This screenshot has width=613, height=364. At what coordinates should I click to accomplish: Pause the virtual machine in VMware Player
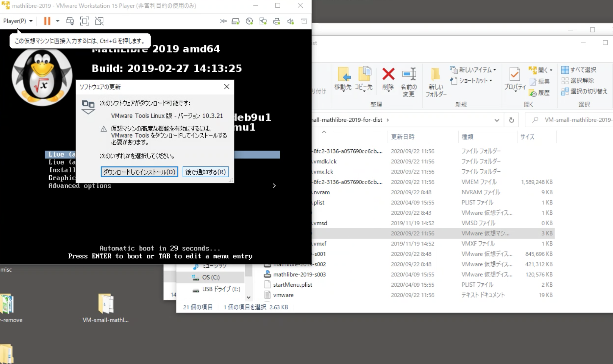pyautogui.click(x=47, y=21)
